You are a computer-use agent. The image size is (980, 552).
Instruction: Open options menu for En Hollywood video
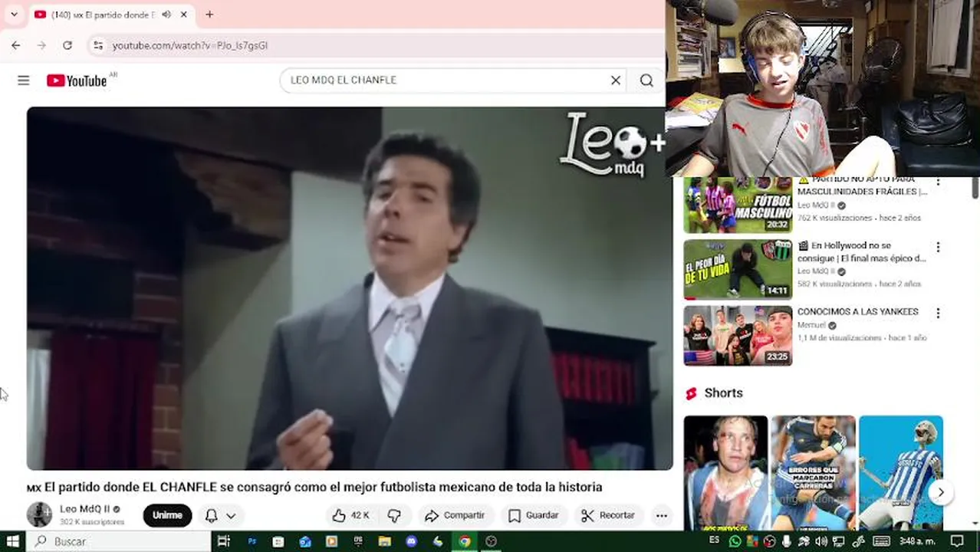point(938,247)
